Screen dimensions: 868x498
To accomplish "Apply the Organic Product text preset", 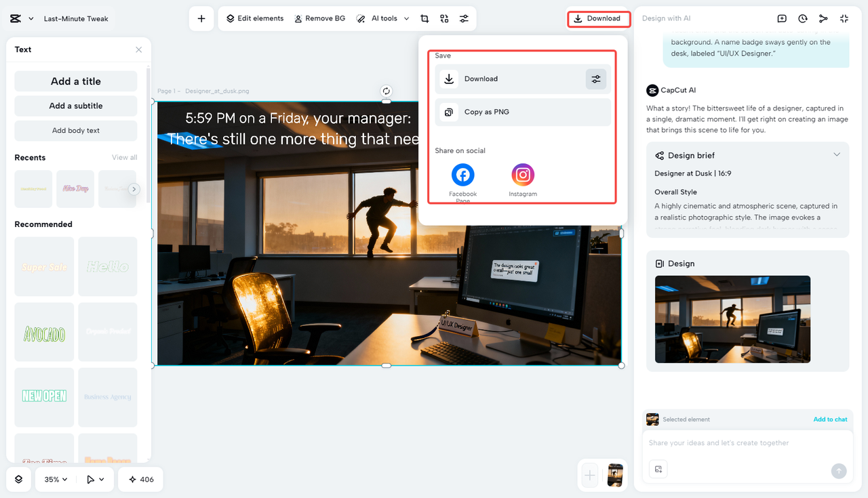I will coord(108,332).
